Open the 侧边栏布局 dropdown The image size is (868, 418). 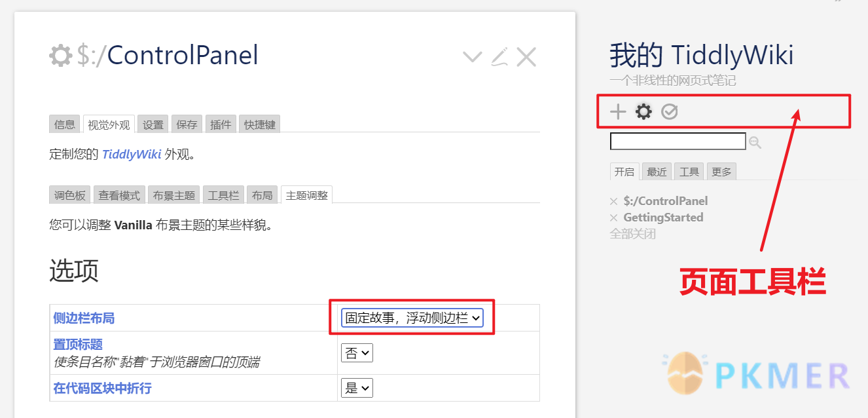[412, 318]
